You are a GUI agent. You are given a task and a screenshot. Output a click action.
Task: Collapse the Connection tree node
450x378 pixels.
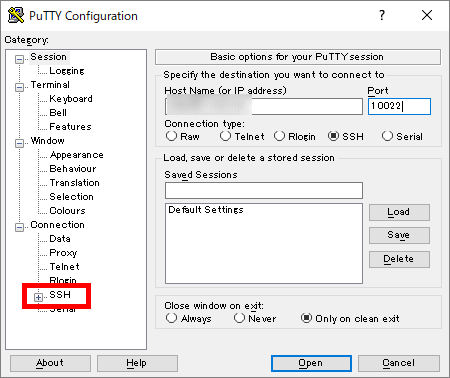[x=19, y=227]
